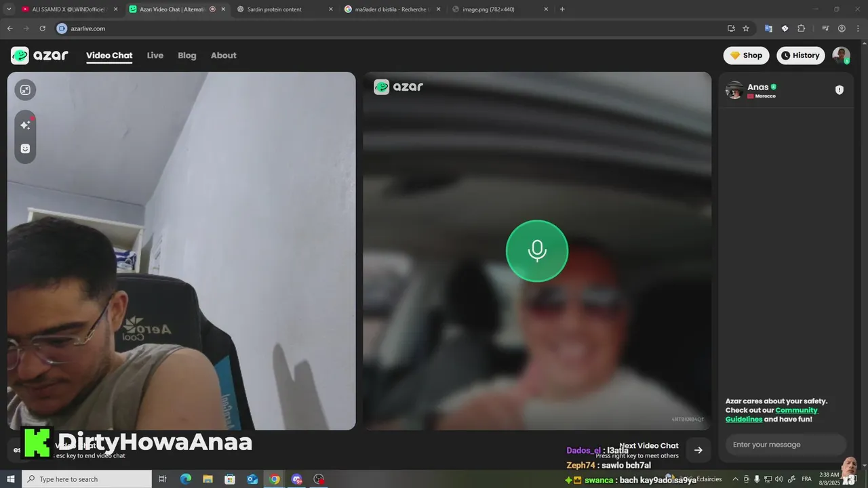
Task: Open Task View in taskbar
Action: click(x=163, y=479)
